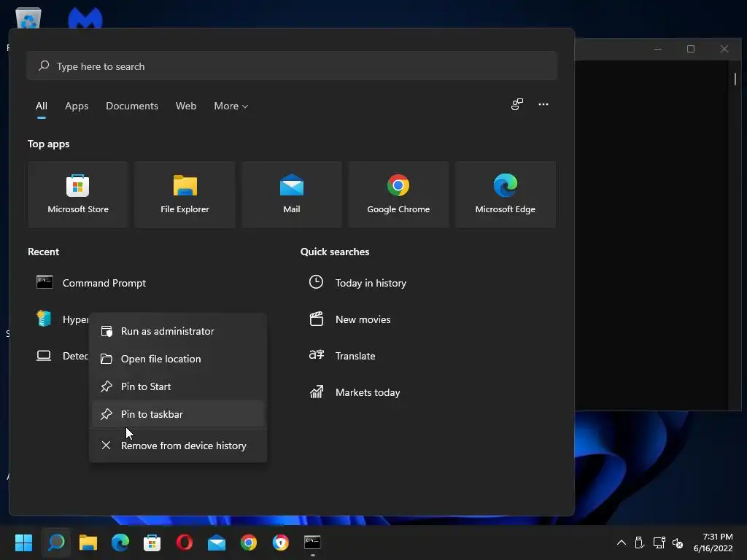Run the New movies quick search

point(349,319)
